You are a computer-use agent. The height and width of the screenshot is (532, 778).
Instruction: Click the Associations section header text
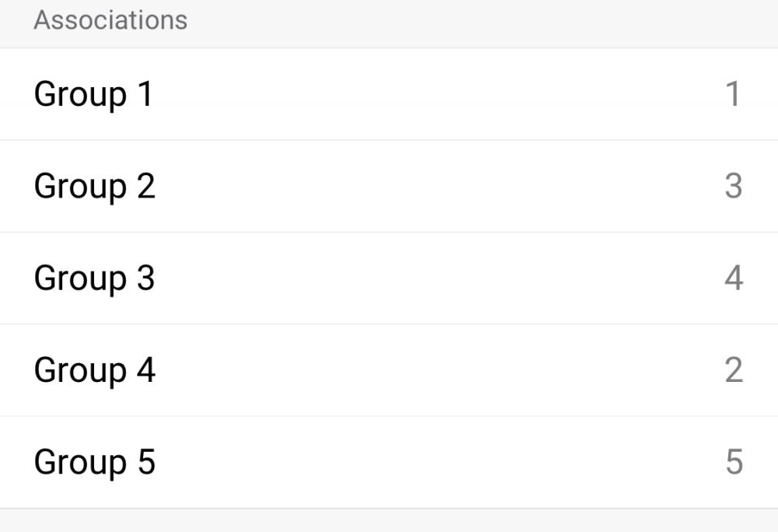point(110,20)
